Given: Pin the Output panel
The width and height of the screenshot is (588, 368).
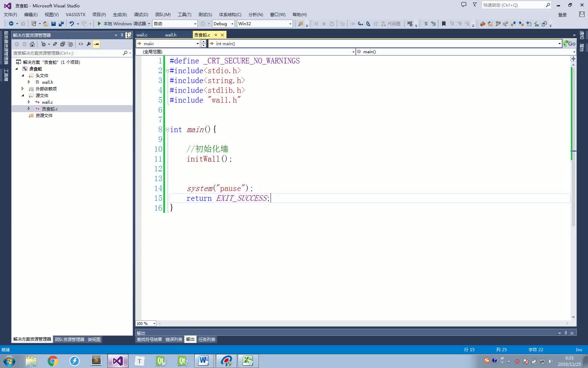Looking at the screenshot, I should coord(566,333).
